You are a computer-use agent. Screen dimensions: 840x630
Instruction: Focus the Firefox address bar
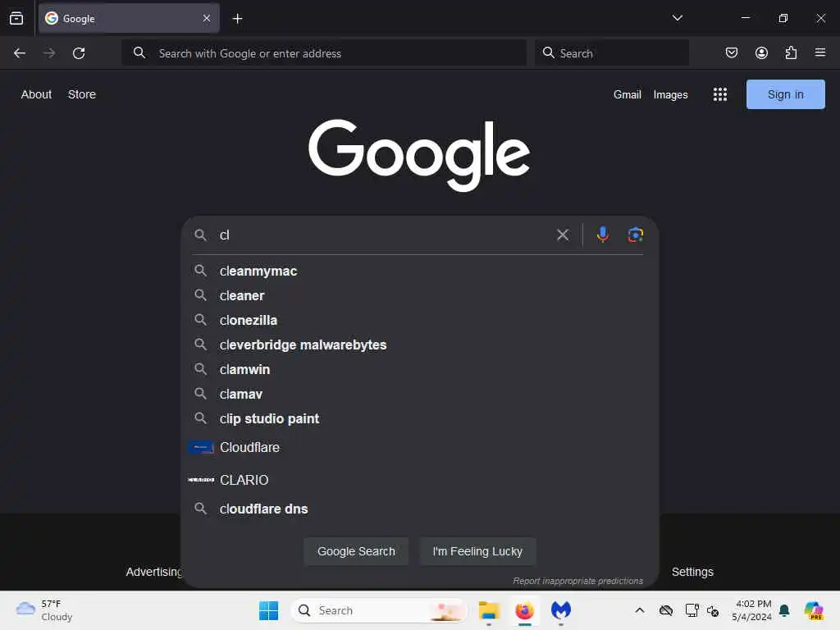(x=324, y=53)
